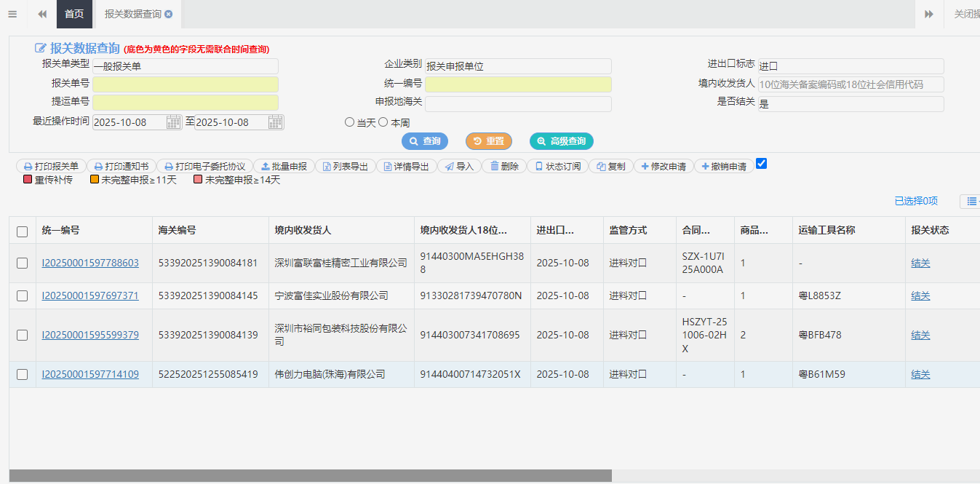Screen dimensions: 980x484
Task: Close the 报关数据查询 tab
Action: 169,14
